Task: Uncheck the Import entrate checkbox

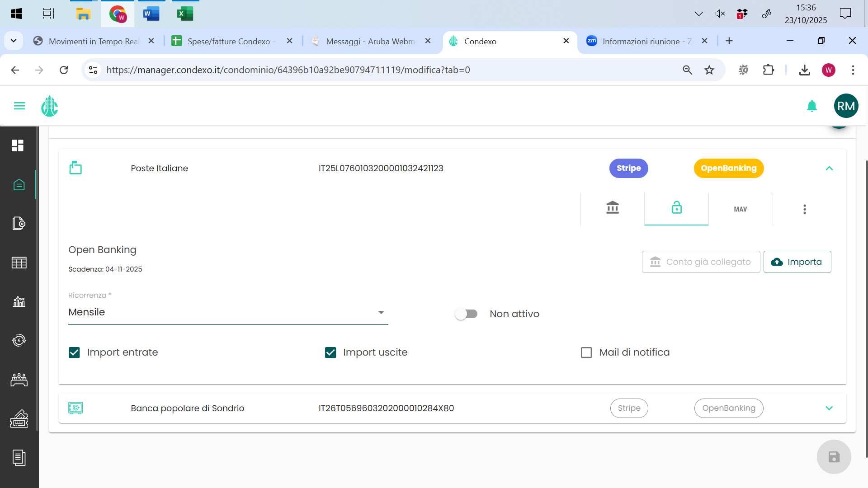Action: [x=74, y=352]
